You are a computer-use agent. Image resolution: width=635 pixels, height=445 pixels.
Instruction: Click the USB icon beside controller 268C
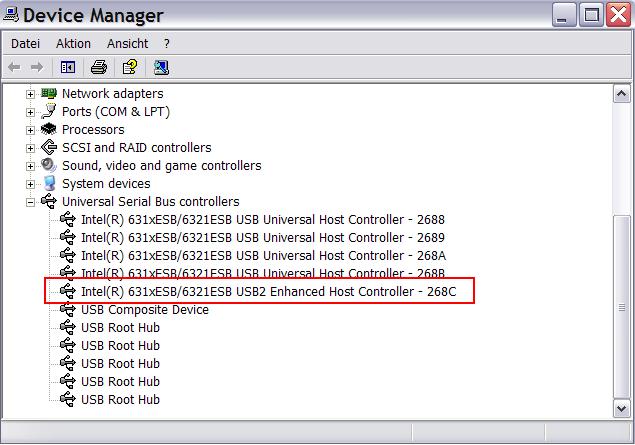click(68, 291)
